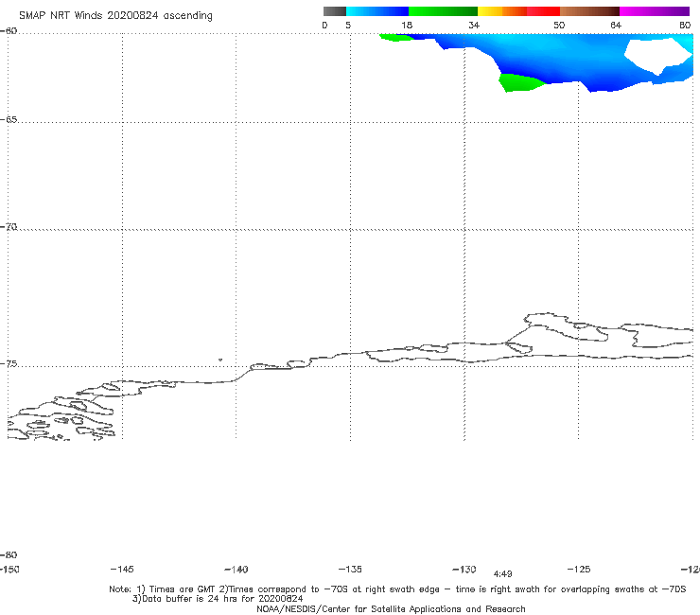Click the longitude label "-125"
Screen dimensions: 700x615
click(x=579, y=569)
